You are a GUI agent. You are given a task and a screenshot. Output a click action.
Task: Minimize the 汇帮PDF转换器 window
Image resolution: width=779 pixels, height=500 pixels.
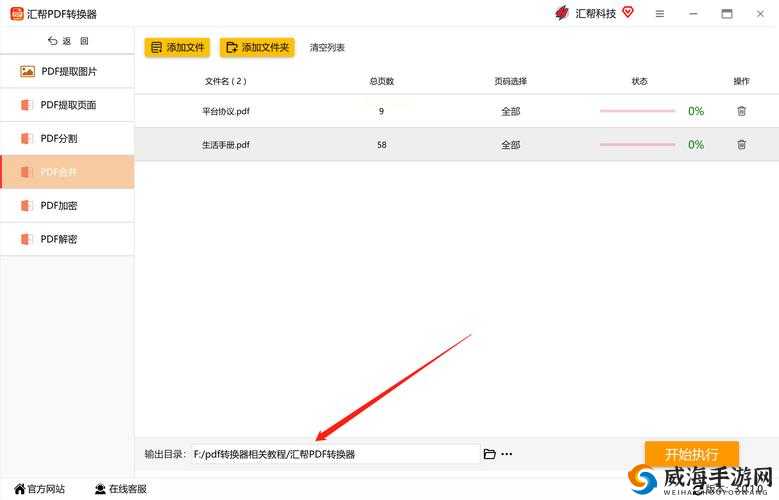click(x=693, y=14)
